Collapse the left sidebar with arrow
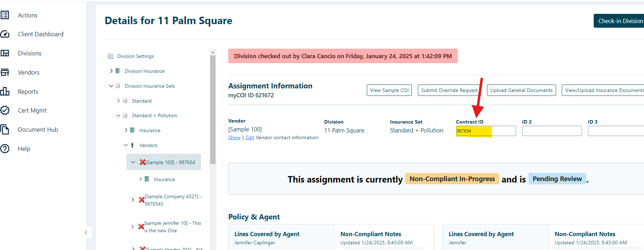Image resolution: width=644 pixels, height=250 pixels. pyautogui.click(x=86, y=233)
